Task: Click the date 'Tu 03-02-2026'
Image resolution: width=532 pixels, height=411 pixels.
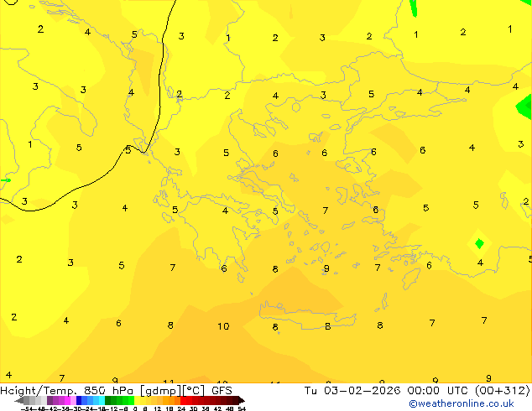Action: (352, 391)
